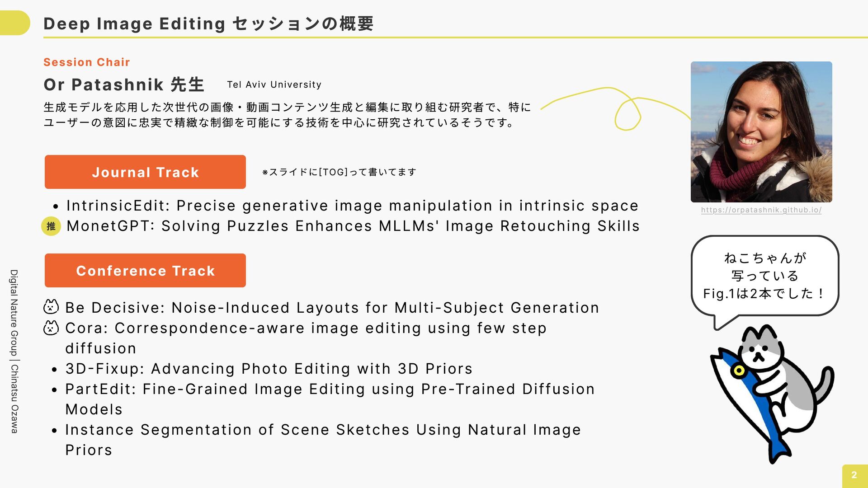Select the 3D-Fixup paper bullet text

pos(269,369)
